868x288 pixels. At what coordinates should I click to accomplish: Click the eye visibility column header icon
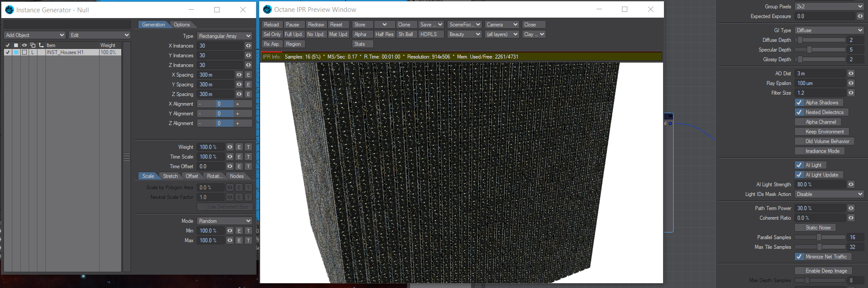pos(24,45)
